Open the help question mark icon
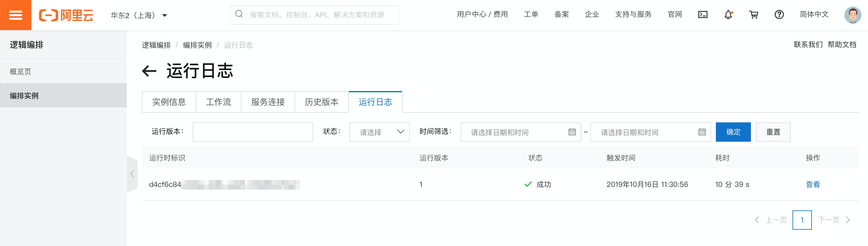This screenshot has width=868, height=246. (x=779, y=14)
